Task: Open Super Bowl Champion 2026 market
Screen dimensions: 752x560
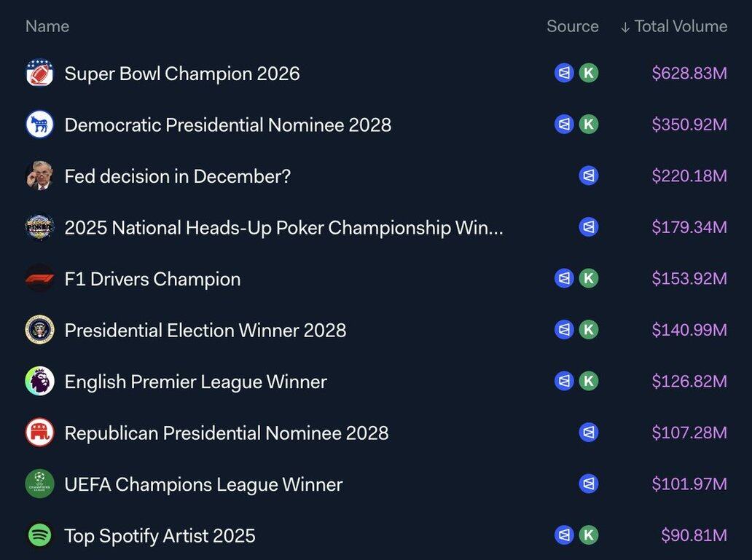Action: tap(182, 74)
